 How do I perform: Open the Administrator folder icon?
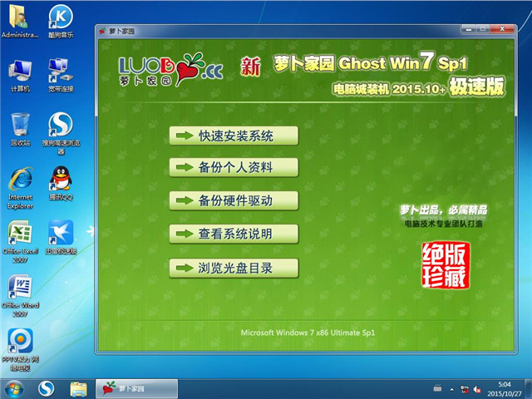[20, 20]
